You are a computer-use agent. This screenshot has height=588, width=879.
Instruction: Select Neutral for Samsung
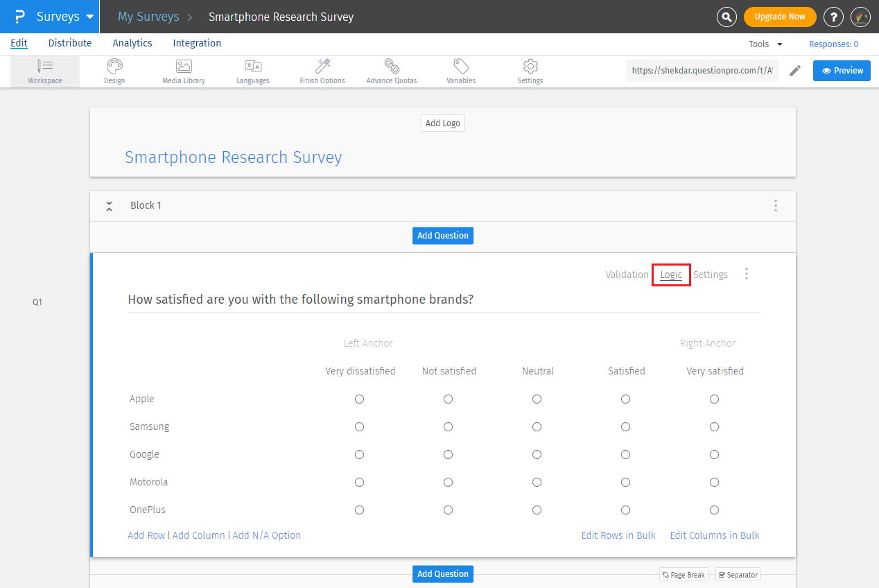pyautogui.click(x=537, y=427)
